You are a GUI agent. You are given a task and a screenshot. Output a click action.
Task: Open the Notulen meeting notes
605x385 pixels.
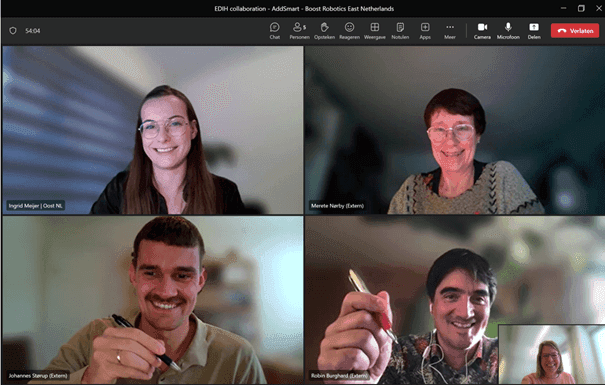pos(400,31)
